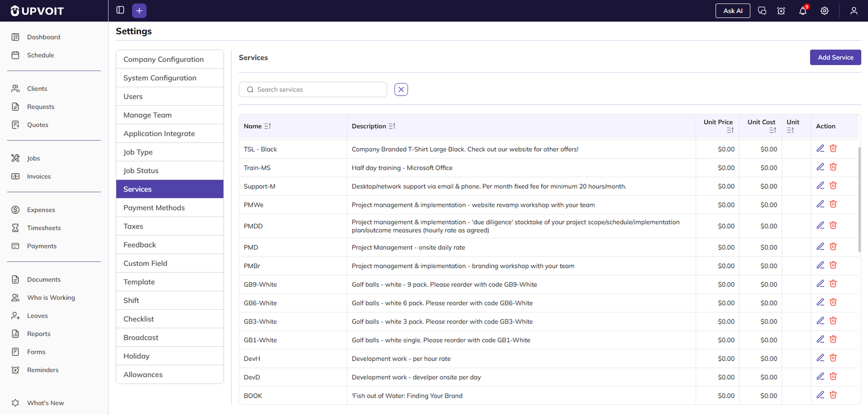Open the notifications bell
The width and height of the screenshot is (868, 415).
(x=803, y=11)
